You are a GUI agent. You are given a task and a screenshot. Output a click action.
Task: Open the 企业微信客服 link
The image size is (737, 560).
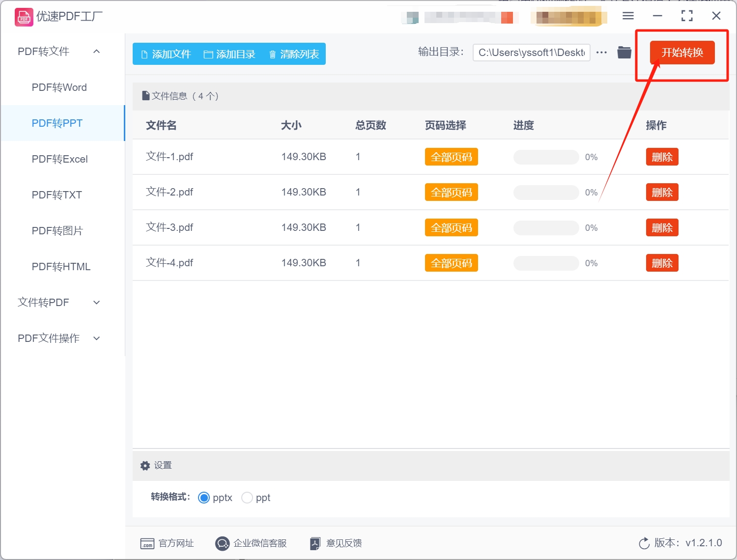point(260,543)
